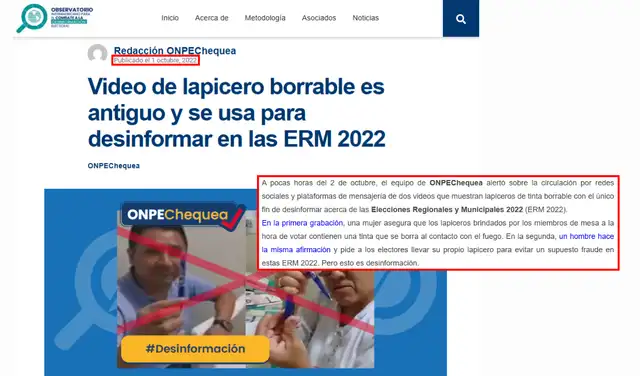Open Noticias in the navigation

coord(366,18)
